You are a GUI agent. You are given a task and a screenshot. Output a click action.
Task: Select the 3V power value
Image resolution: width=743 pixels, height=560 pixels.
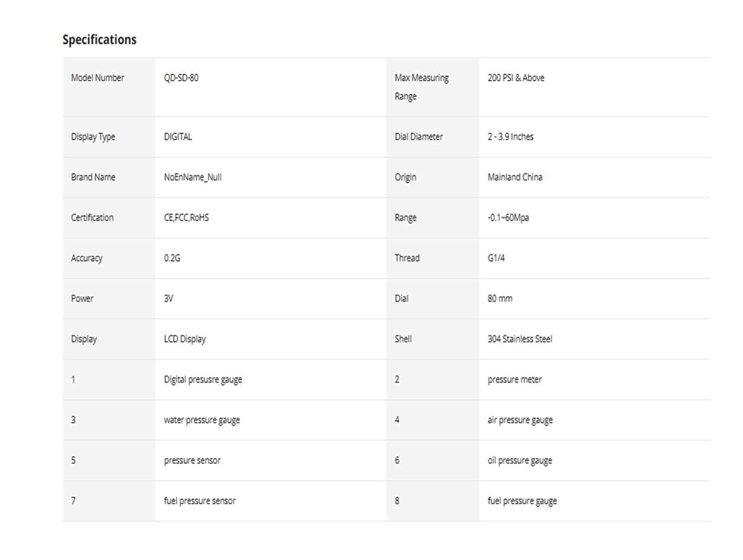[x=168, y=298]
